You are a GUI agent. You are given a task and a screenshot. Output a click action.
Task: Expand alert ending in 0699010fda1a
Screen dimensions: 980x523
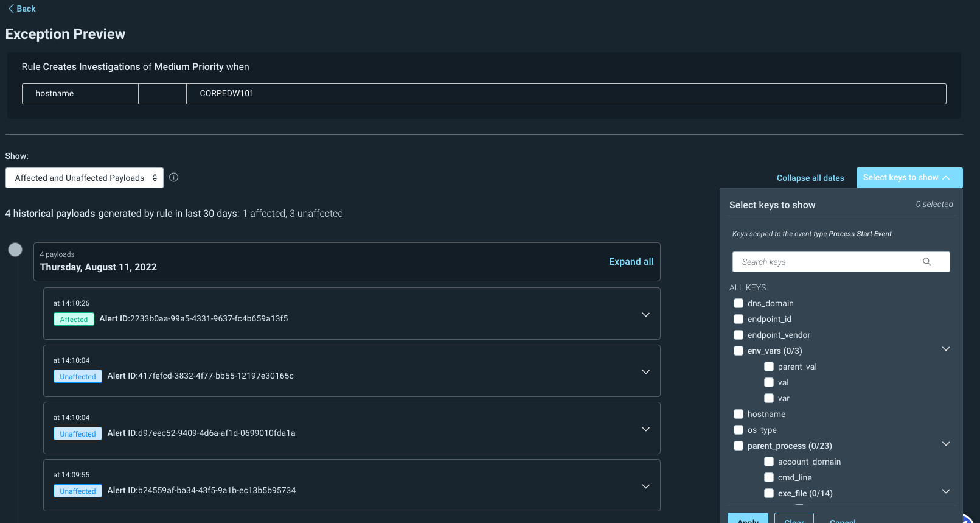[x=645, y=429]
